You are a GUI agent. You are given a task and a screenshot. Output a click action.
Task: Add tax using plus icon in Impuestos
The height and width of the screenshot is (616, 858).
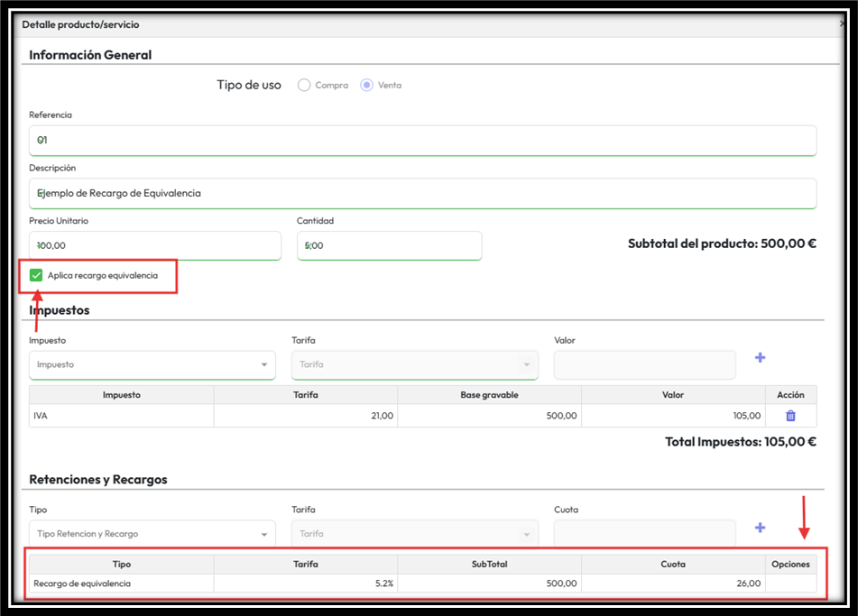[760, 358]
